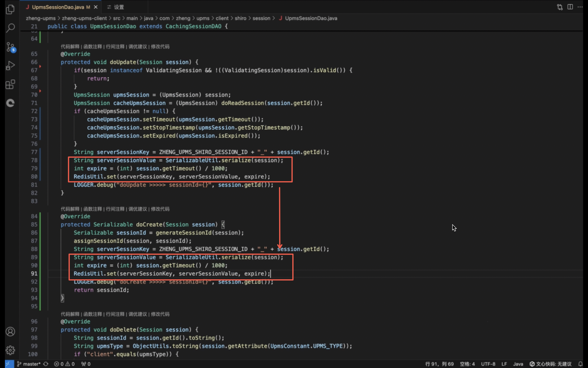588x368 pixels.
Task: Click the java breadcrumb
Action: [x=148, y=18]
